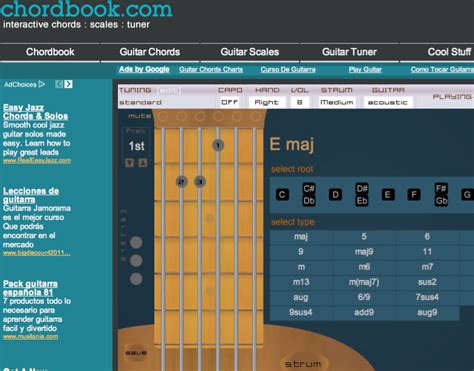Click finger marker 3 on the fretboard
The height and width of the screenshot is (371, 474).
pyautogui.click(x=200, y=182)
